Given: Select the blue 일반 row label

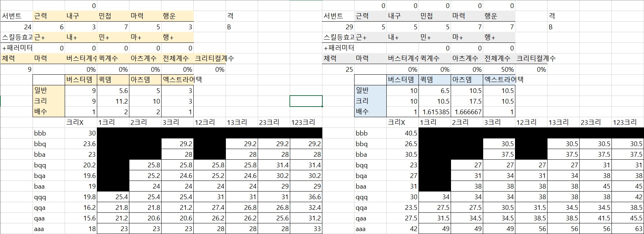Looking at the screenshot, I should pos(370,90).
